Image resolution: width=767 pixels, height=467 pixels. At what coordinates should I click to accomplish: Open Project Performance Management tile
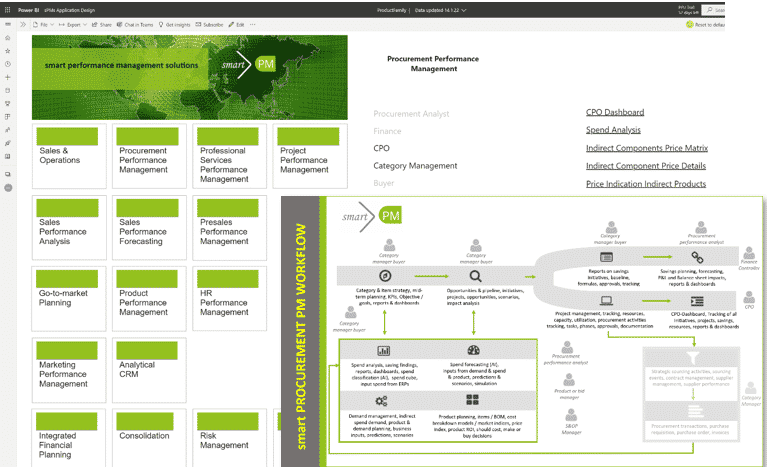[x=310, y=156]
